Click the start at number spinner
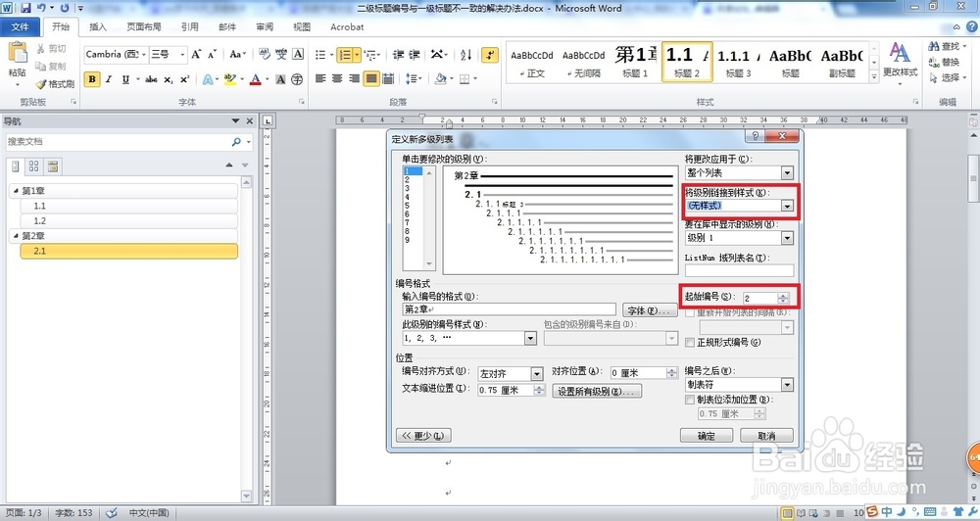Image resolution: width=980 pixels, height=521 pixels. click(x=783, y=298)
